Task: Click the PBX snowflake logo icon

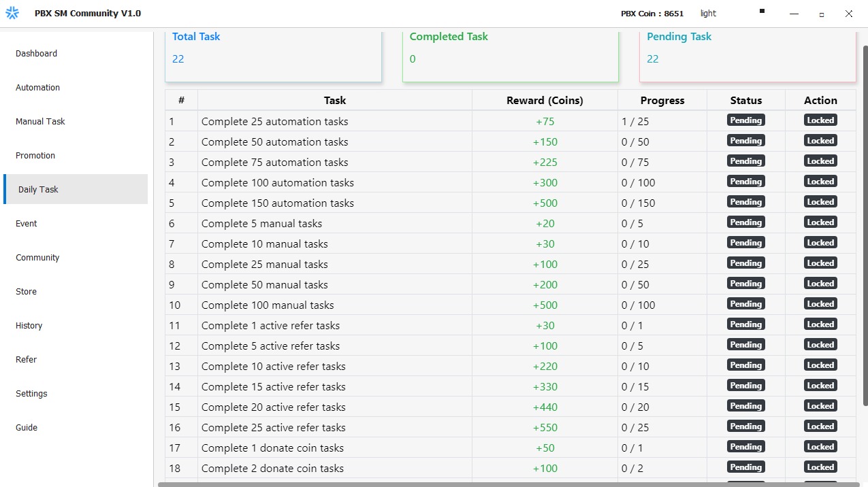Action: pos(12,14)
